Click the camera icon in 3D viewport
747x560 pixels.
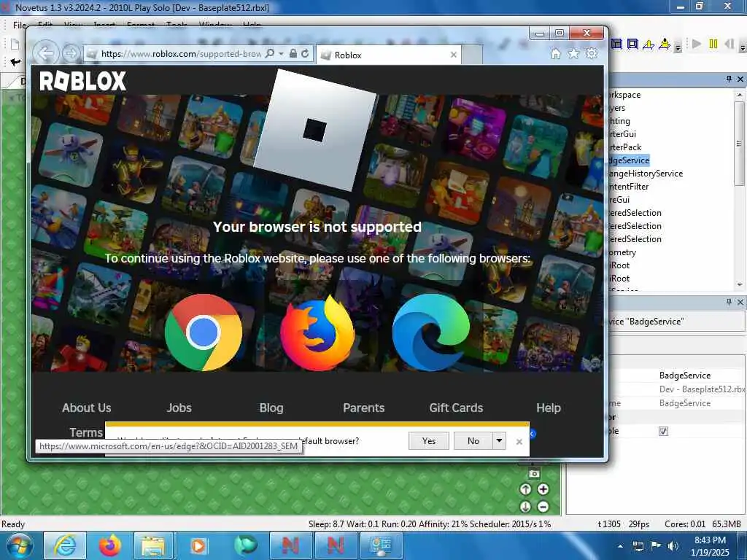pos(534,474)
